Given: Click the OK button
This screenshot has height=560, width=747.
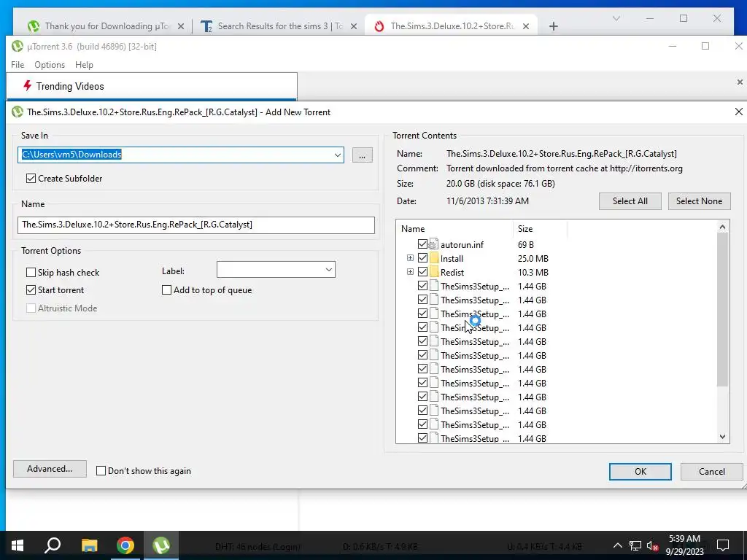Looking at the screenshot, I should click(640, 472).
